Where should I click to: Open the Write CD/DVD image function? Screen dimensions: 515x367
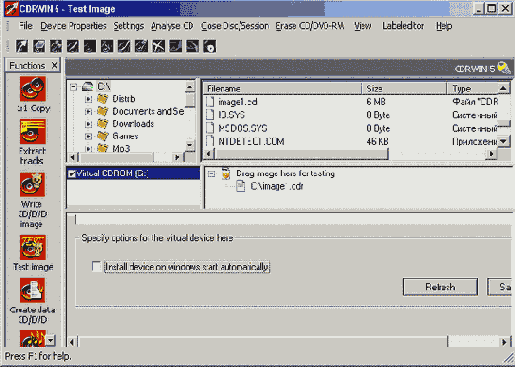click(x=32, y=184)
